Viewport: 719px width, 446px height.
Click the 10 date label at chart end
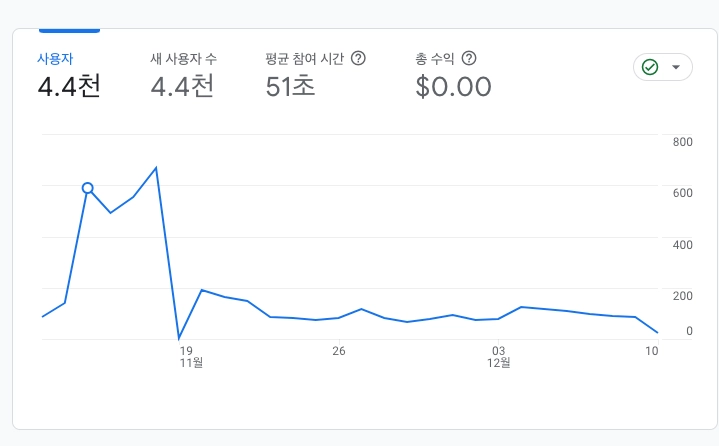tap(651, 350)
